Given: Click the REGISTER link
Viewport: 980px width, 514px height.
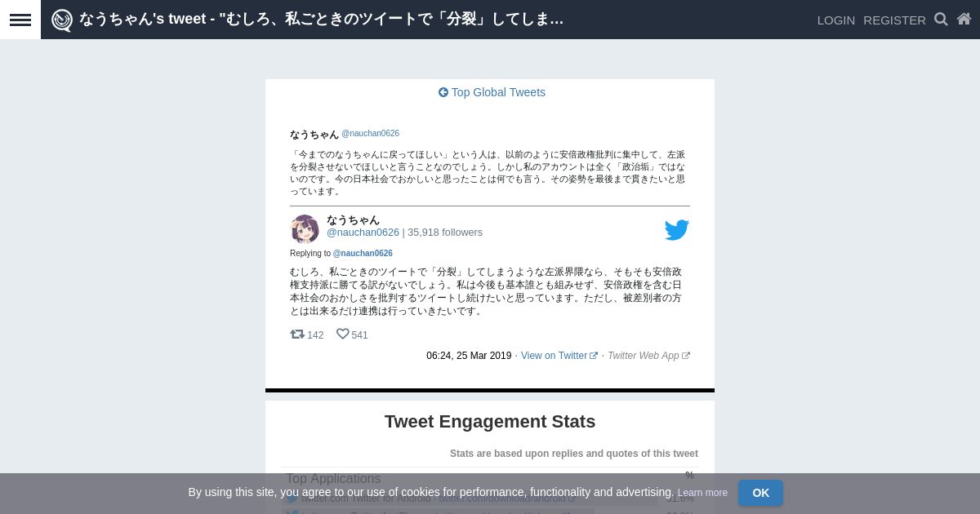Looking at the screenshot, I should [x=894, y=20].
